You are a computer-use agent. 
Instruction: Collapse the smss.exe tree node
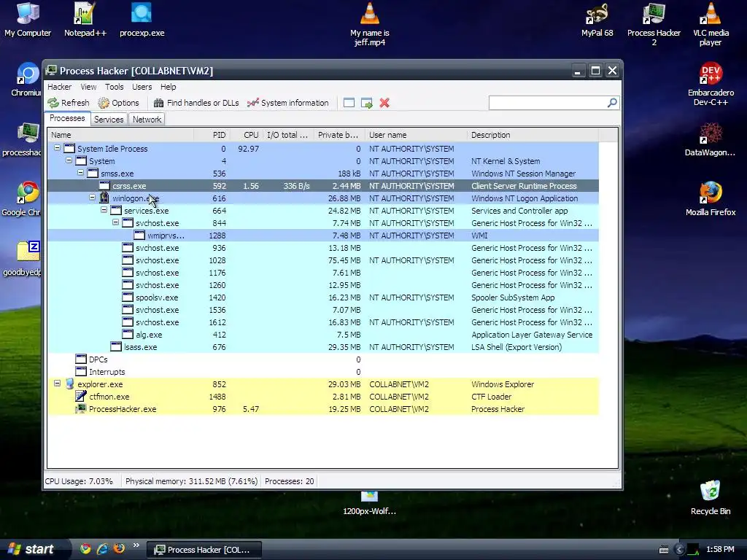point(80,173)
